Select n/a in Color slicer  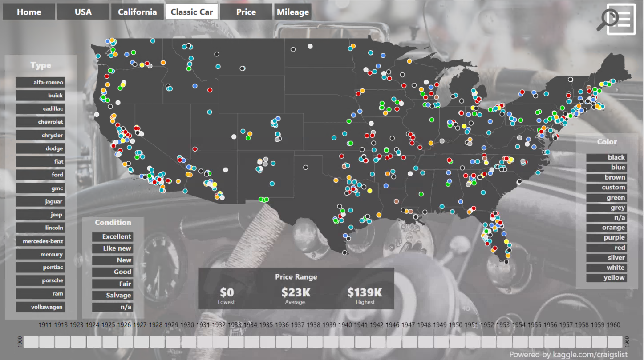coord(607,218)
